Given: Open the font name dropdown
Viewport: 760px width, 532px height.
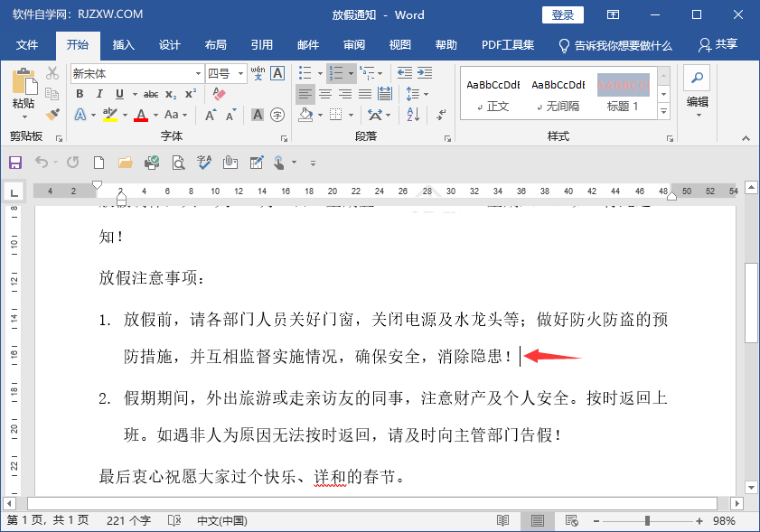Looking at the screenshot, I should [198, 74].
